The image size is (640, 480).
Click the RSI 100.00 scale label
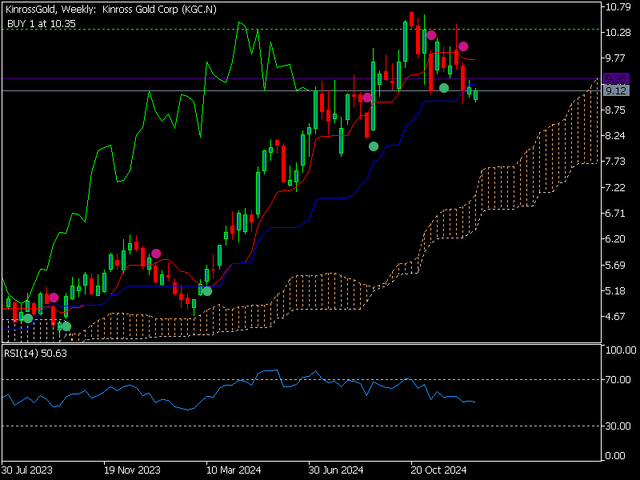click(621, 350)
